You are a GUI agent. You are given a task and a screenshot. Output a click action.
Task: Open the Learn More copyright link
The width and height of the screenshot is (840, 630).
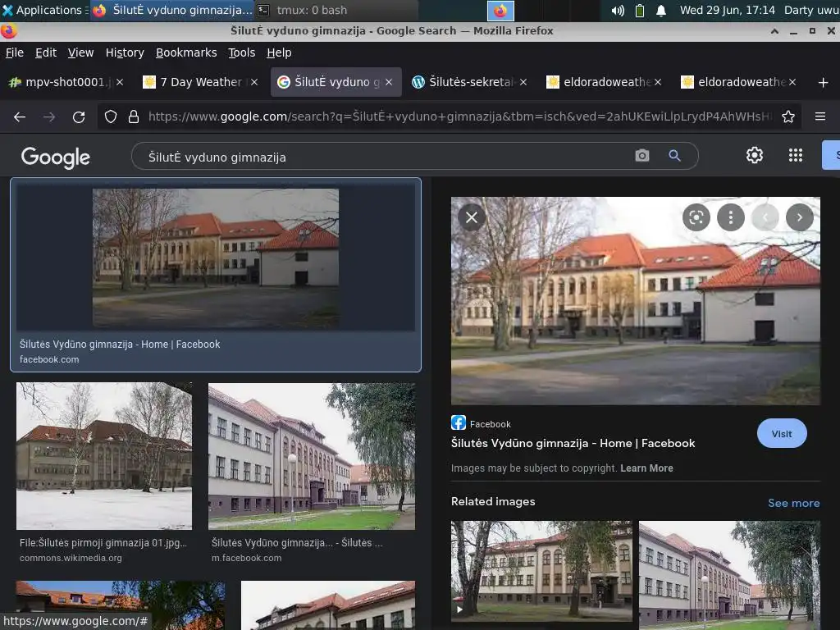click(x=646, y=468)
